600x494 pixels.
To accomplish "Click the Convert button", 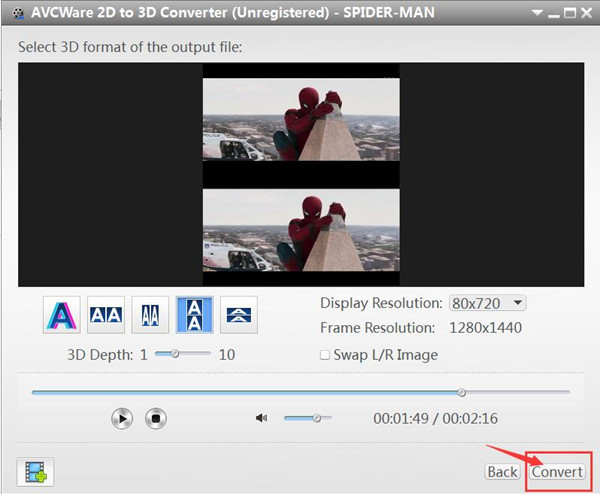I will (557, 472).
